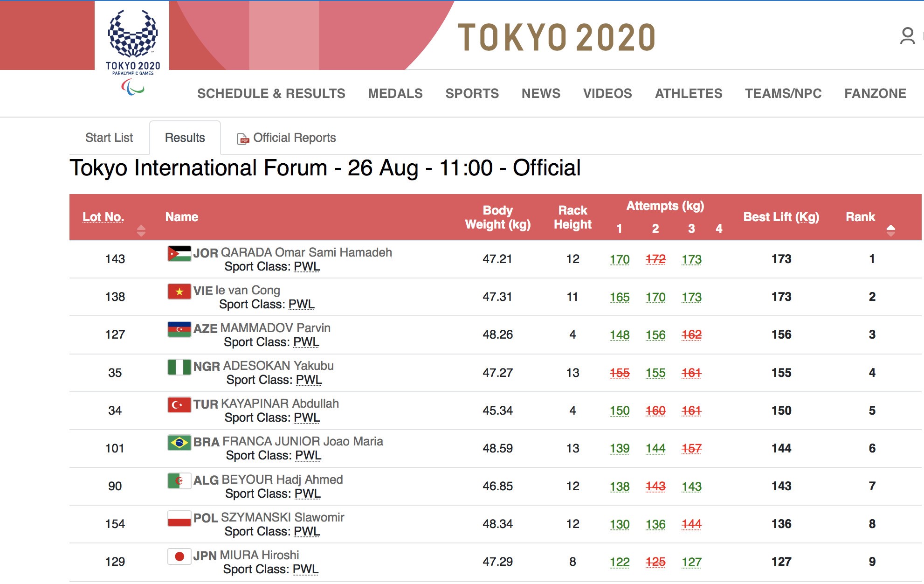
Task: Click the Attempts (kg) column header
Action: tap(665, 206)
